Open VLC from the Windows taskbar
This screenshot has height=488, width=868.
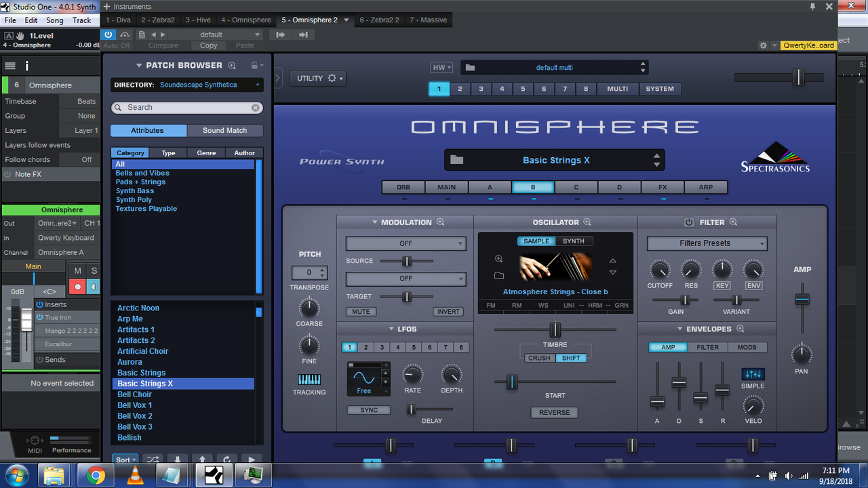(x=134, y=476)
